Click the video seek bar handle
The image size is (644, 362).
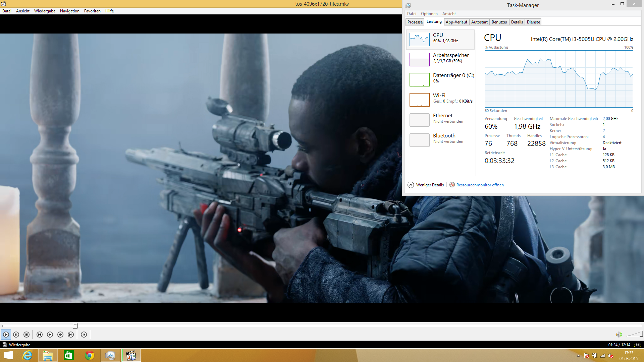(75, 326)
